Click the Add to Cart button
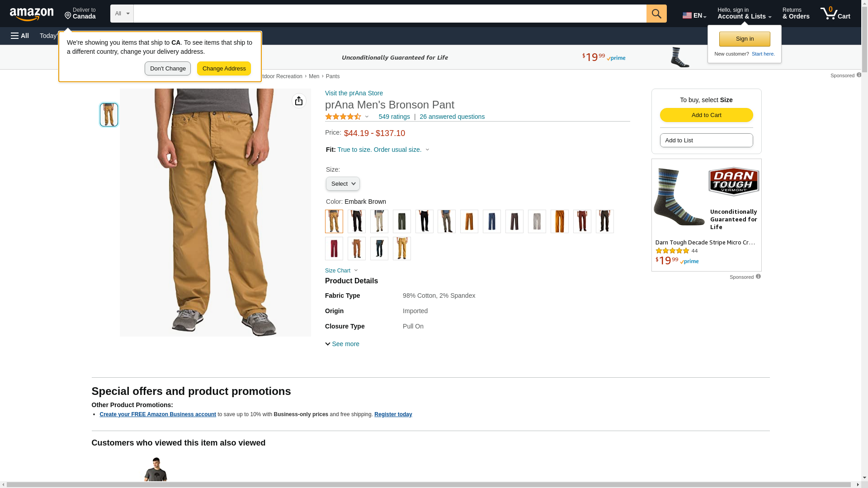 click(706, 115)
